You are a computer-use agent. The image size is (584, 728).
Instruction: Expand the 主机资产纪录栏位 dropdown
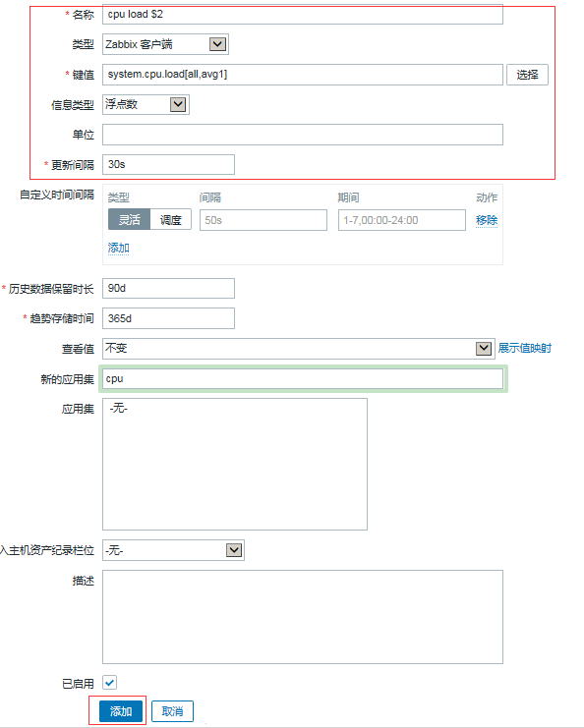(x=234, y=550)
